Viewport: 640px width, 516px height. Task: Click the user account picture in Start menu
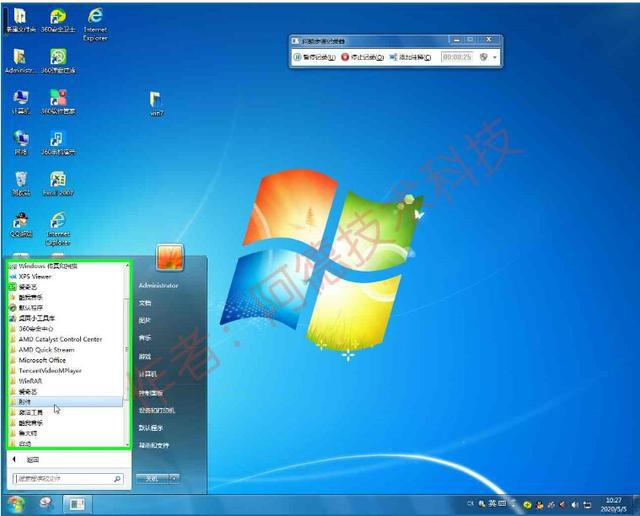(169, 257)
